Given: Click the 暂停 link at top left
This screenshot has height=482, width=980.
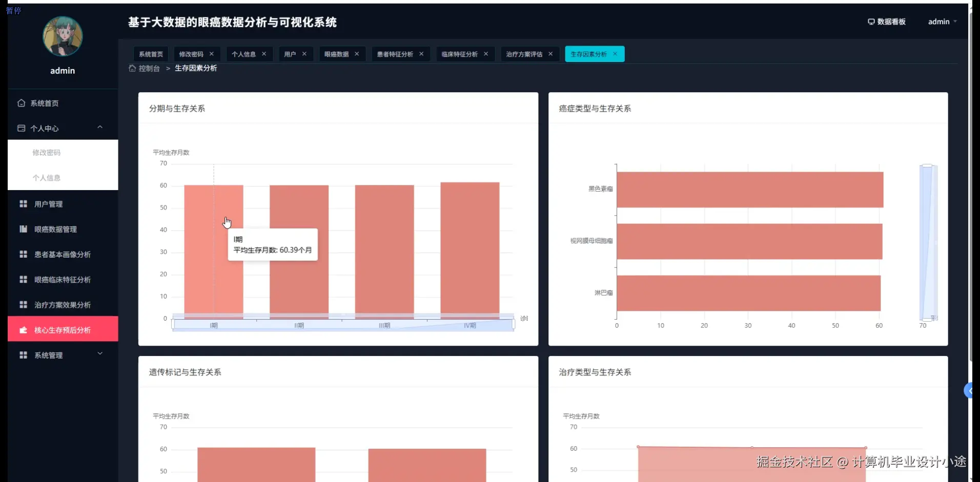Looking at the screenshot, I should 14,10.
